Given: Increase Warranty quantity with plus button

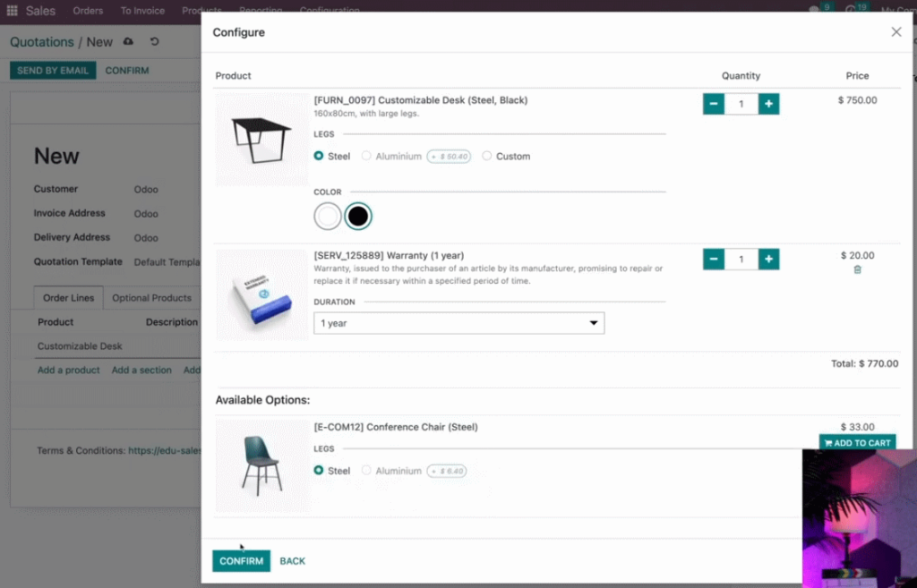Looking at the screenshot, I should (x=768, y=259).
